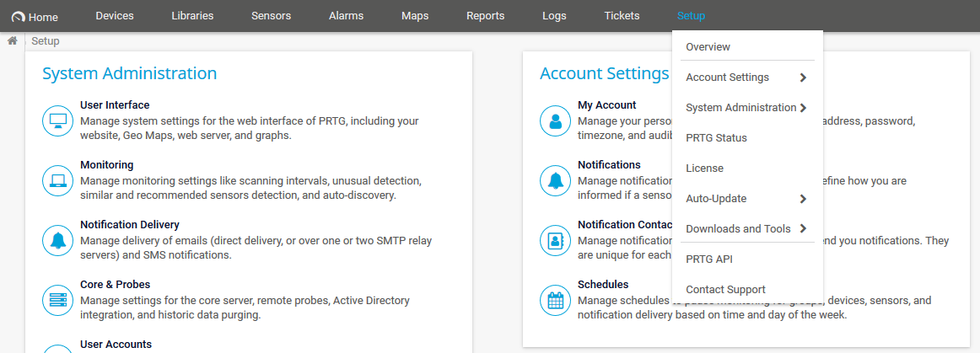Open the Notification Delivery settings link

[x=130, y=224]
